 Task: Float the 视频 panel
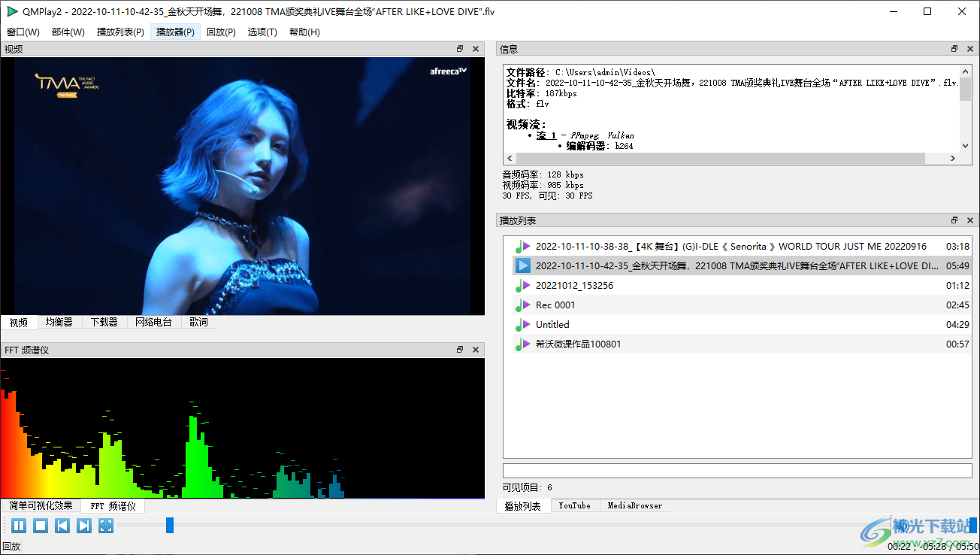[460, 49]
